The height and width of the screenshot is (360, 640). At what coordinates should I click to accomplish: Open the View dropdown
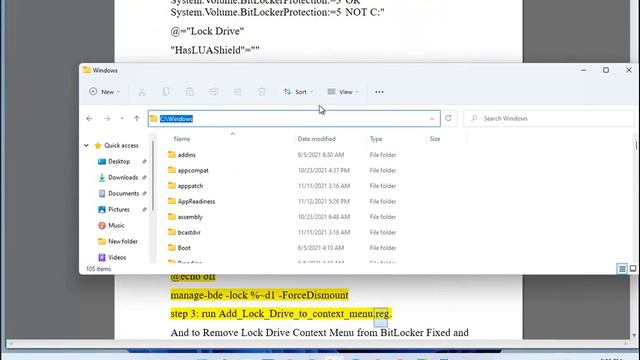tap(343, 92)
